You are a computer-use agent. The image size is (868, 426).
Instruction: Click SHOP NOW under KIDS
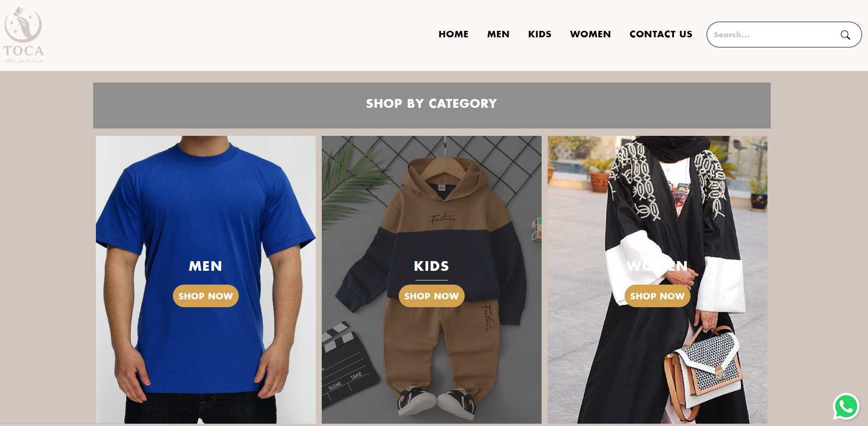click(431, 296)
